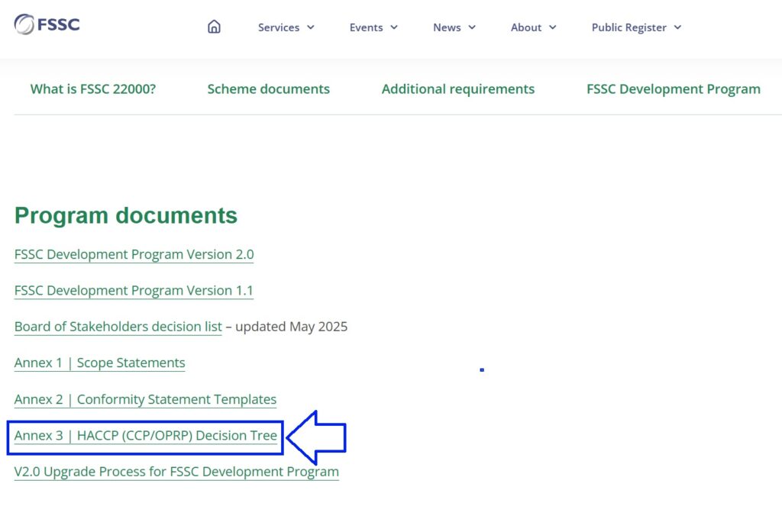
Task: Open the Board of Stakeholders decision list
Action: click(x=118, y=327)
